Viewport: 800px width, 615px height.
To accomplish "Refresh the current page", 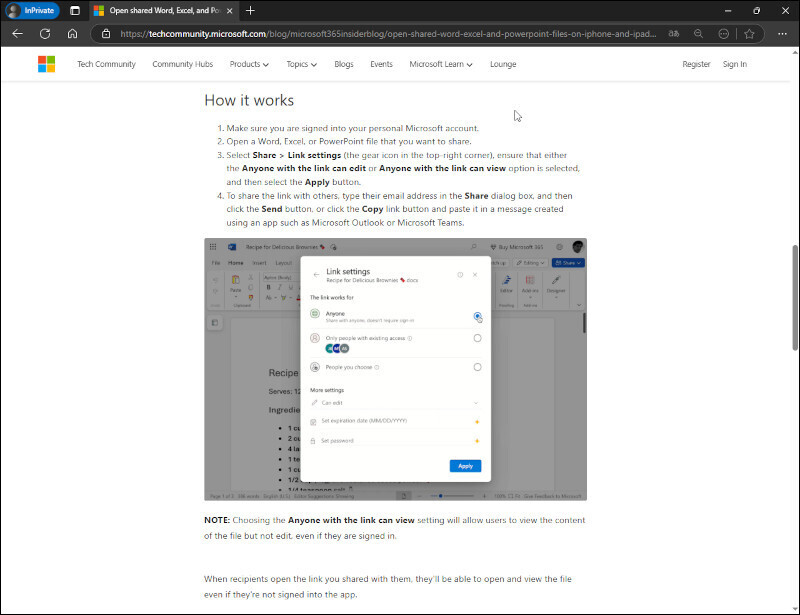I will 45,34.
